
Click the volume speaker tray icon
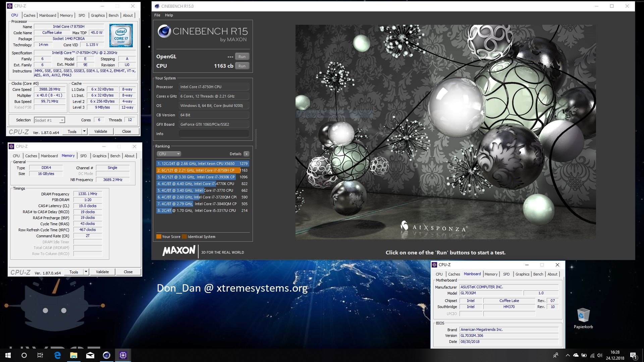point(600,355)
